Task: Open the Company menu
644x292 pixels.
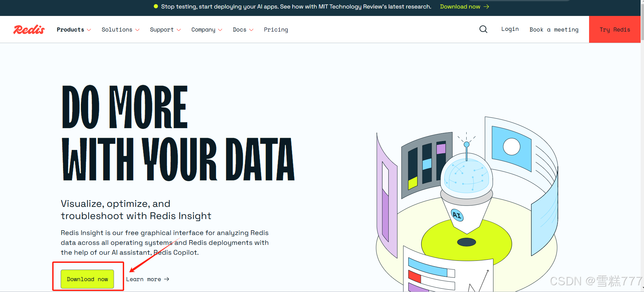Action: (x=203, y=30)
